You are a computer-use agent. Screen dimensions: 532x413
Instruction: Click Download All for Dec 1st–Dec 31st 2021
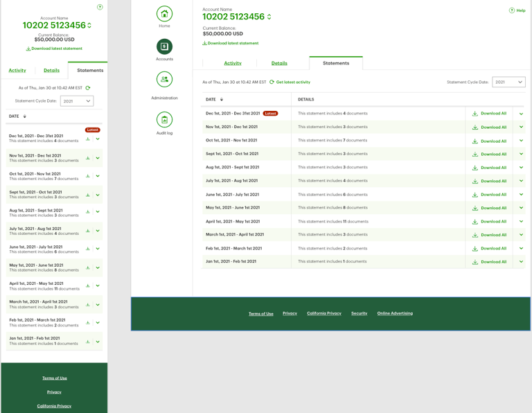click(x=489, y=114)
